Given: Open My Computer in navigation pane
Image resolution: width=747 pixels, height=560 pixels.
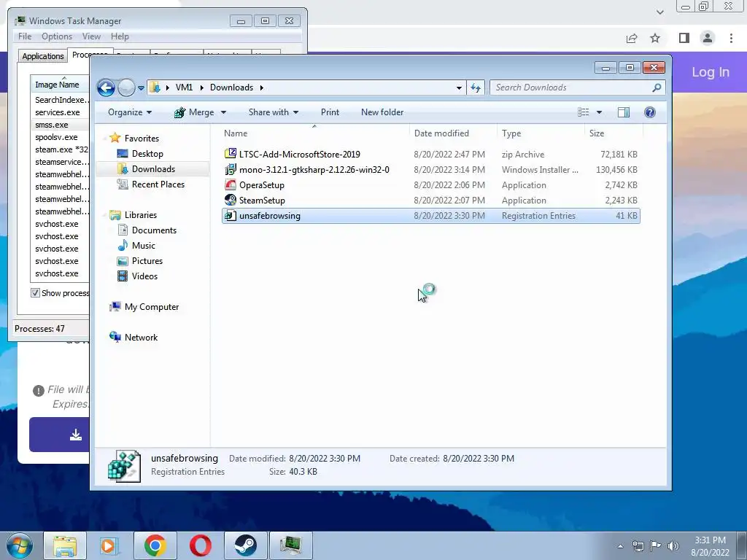Looking at the screenshot, I should tap(152, 307).
